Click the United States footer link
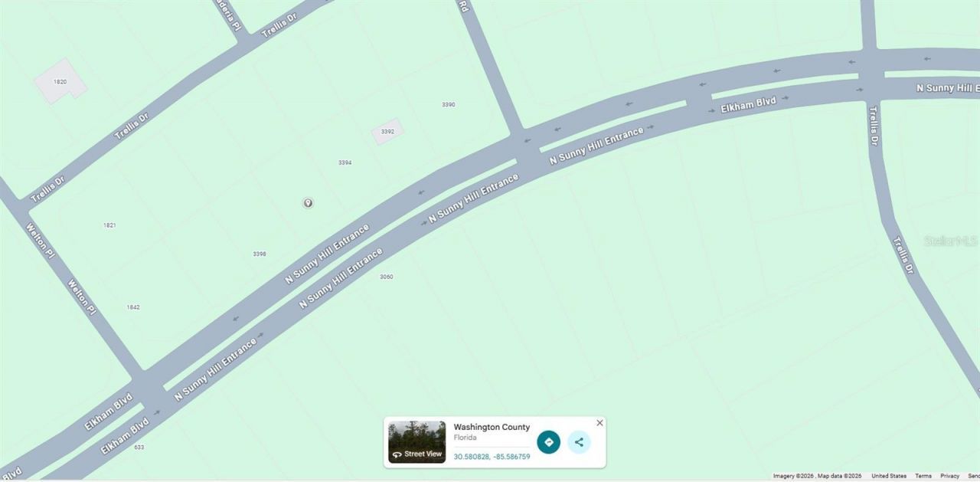 tap(888, 476)
